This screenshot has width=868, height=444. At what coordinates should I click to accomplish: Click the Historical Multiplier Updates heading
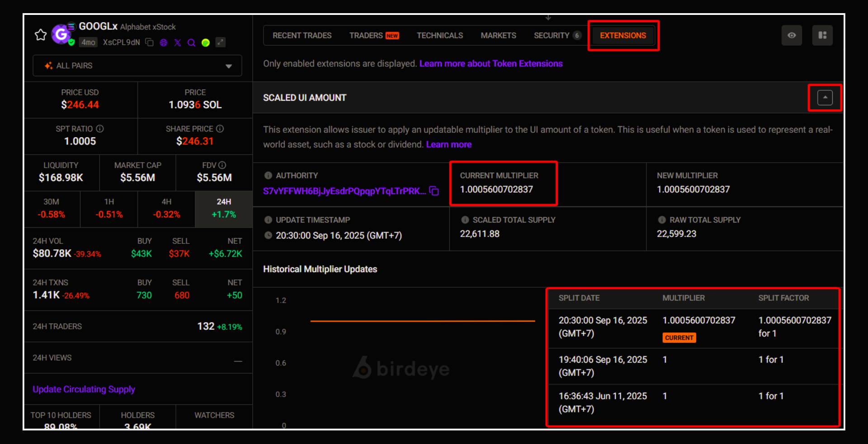pos(320,269)
